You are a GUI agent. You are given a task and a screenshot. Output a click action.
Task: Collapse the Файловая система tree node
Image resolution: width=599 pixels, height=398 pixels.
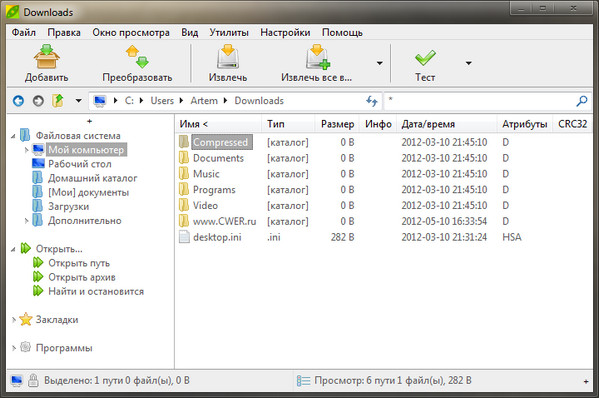13,136
